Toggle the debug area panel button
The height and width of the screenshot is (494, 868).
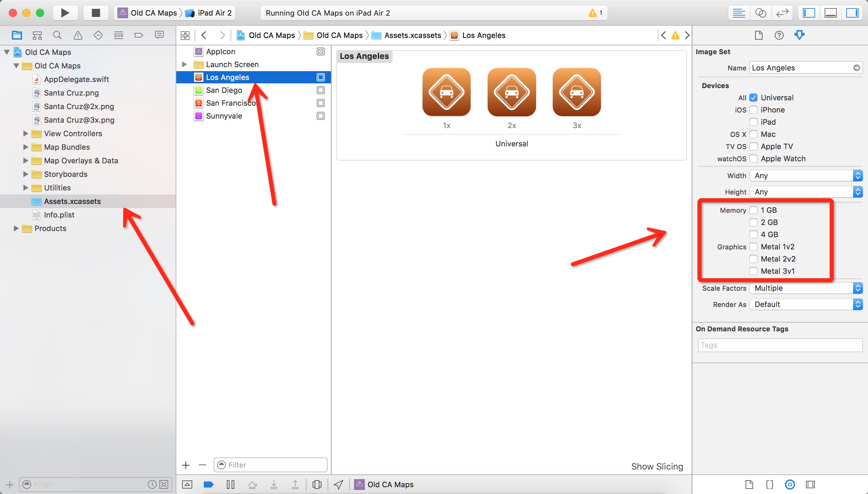point(830,13)
